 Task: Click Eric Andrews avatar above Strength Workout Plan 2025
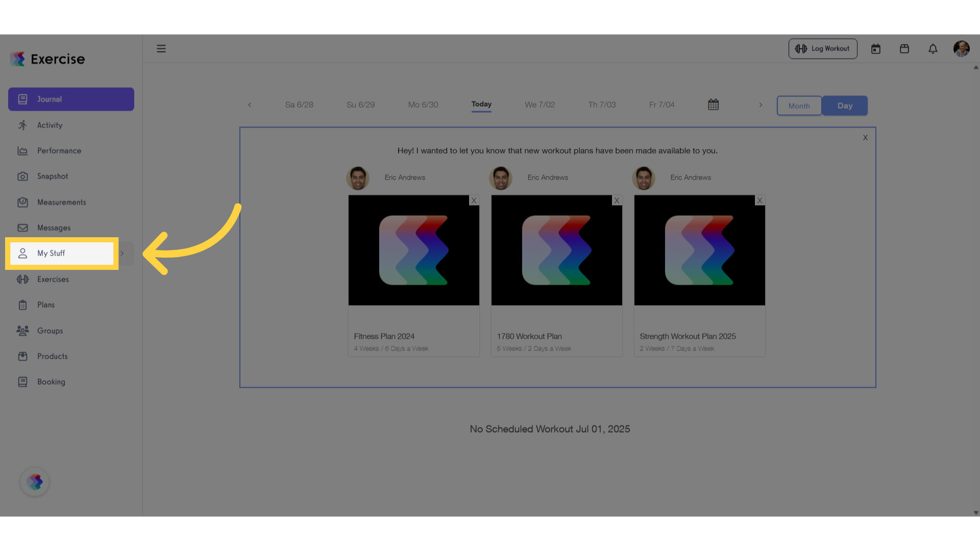(644, 178)
